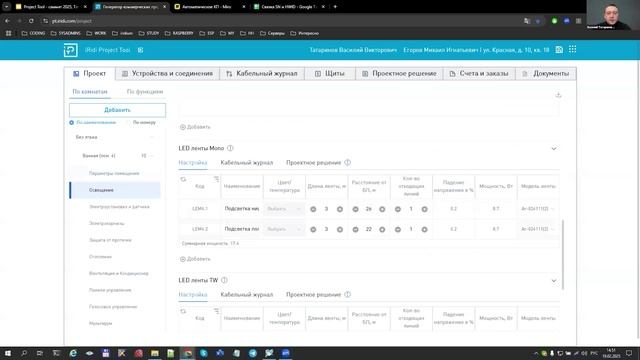The image size is (640, 360).
Task: Click Добавить link below the LED Mono table
Action: pos(196,259)
